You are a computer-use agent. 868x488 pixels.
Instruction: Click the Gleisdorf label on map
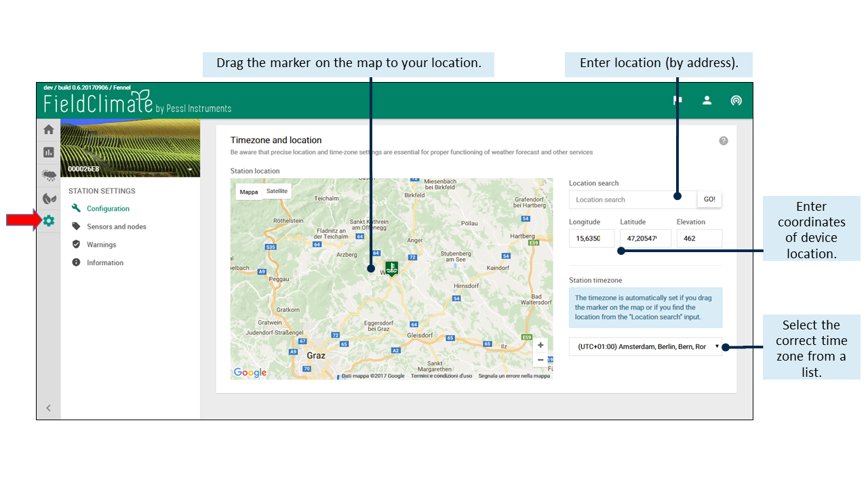420,335
